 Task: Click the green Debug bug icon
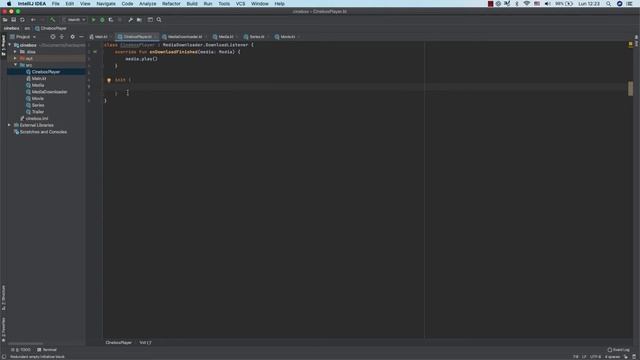tap(102, 20)
